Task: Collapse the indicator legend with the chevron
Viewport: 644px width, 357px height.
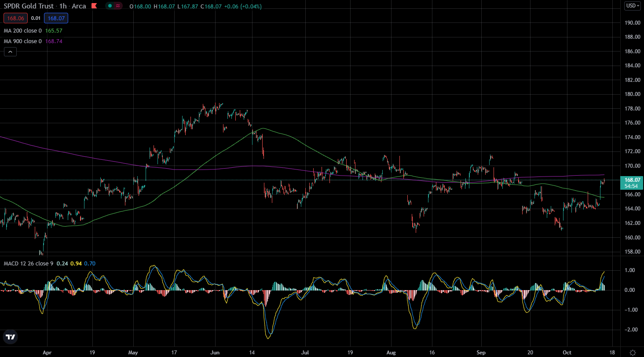Action: click(11, 52)
